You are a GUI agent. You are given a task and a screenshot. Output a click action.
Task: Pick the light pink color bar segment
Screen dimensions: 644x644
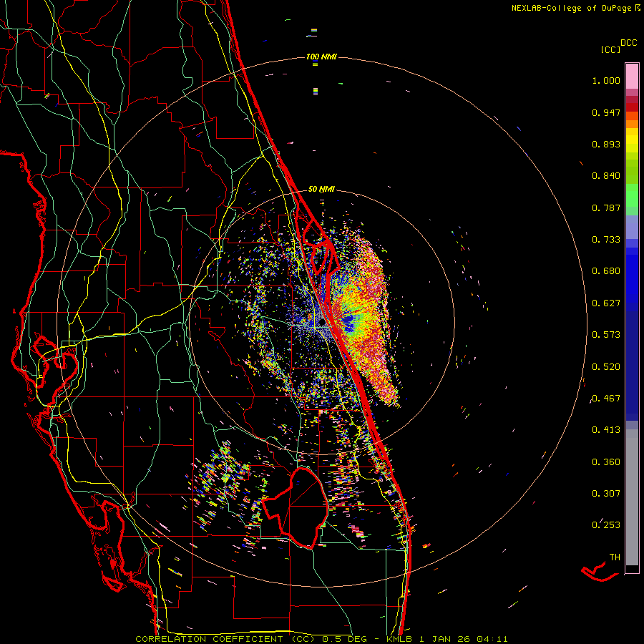click(x=632, y=77)
